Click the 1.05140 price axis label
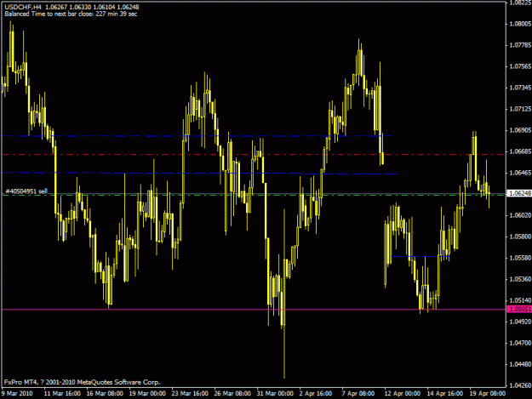Screen dimensions: 532x399 [520, 300]
